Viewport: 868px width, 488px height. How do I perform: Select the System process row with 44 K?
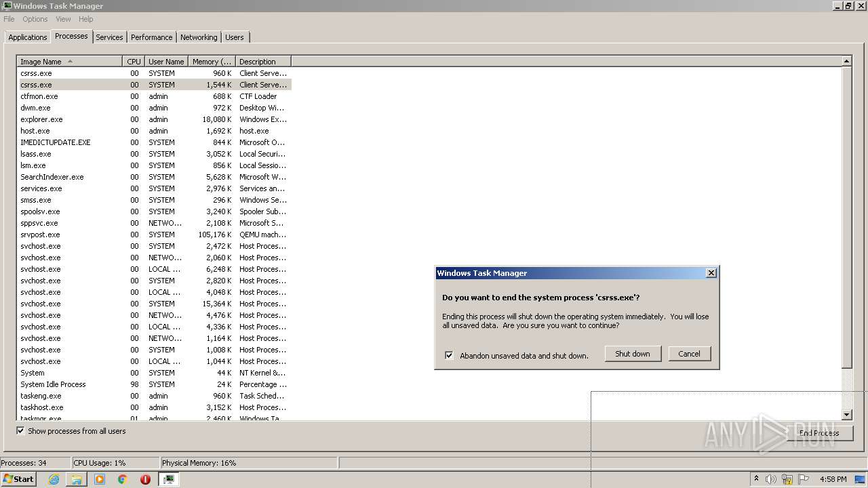click(154, 373)
